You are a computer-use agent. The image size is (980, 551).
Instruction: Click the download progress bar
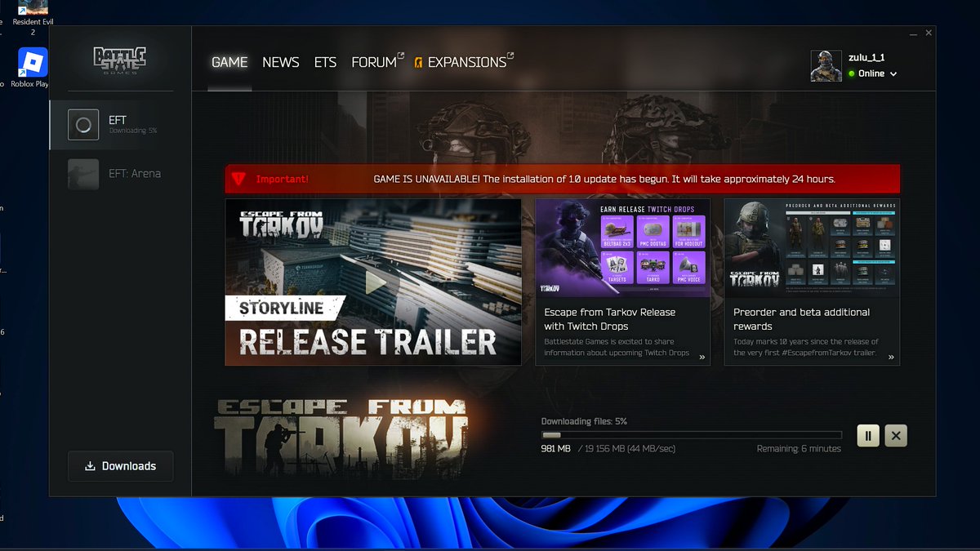(692, 435)
